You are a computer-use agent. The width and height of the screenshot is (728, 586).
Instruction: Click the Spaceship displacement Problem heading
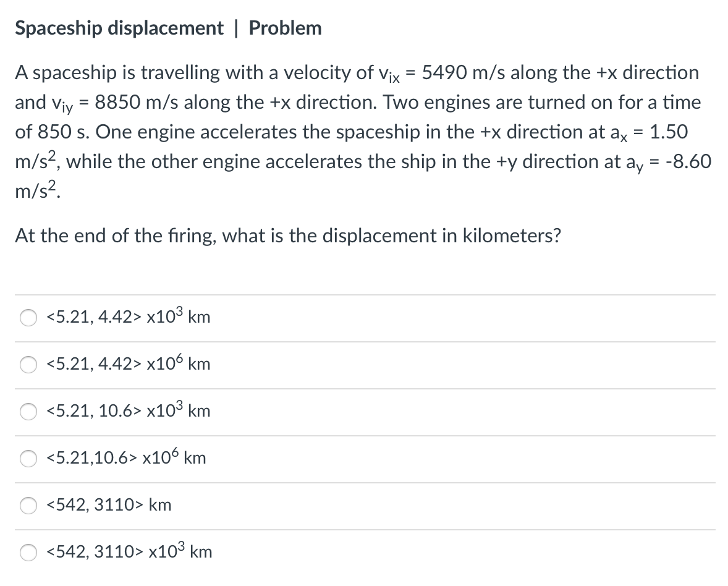167,27
